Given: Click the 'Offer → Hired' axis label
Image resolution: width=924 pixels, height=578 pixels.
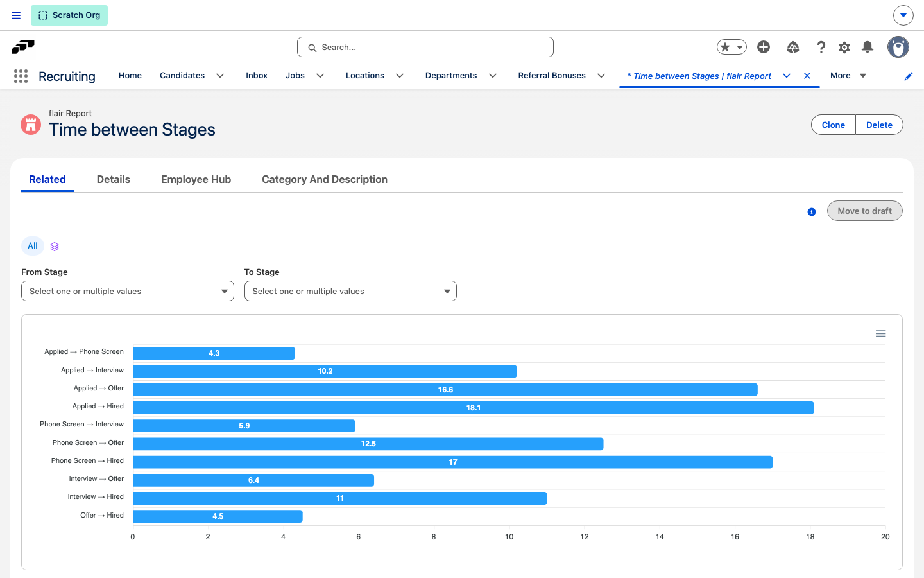Looking at the screenshot, I should point(102,515).
